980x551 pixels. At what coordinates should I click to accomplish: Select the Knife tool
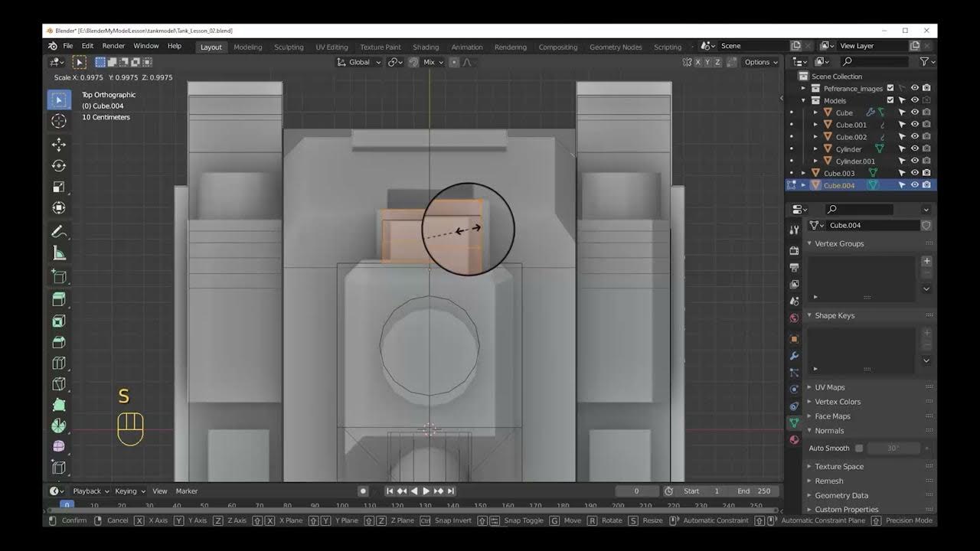pos(59,384)
